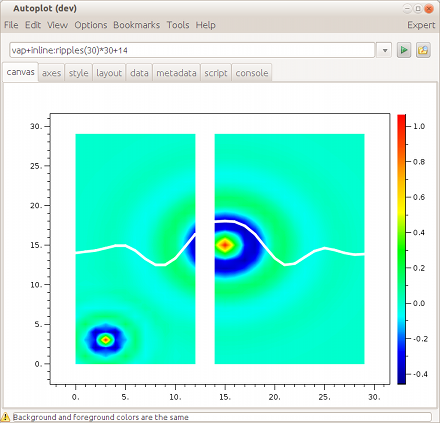Click the green play button to plot the URI
Image resolution: width=440 pixels, height=423 pixels.
(404, 50)
